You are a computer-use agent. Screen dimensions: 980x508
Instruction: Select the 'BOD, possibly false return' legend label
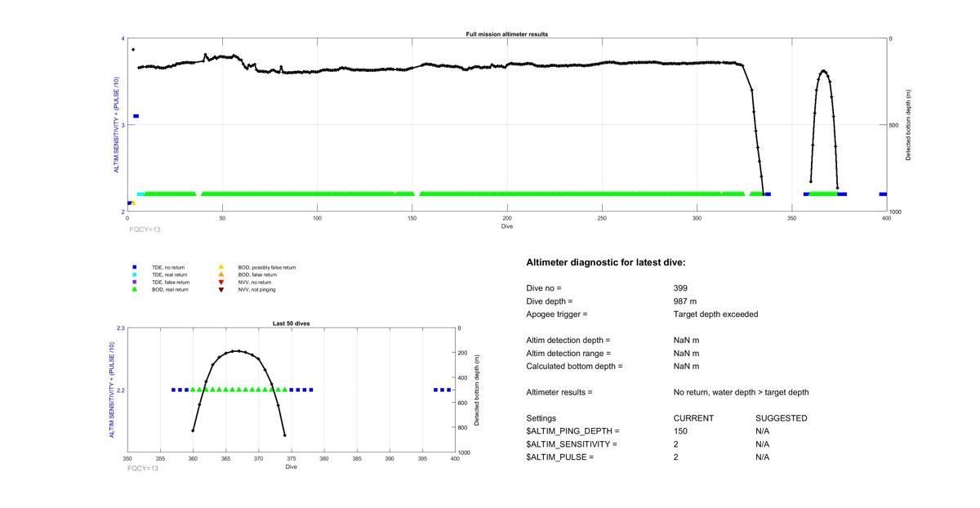tap(267, 267)
